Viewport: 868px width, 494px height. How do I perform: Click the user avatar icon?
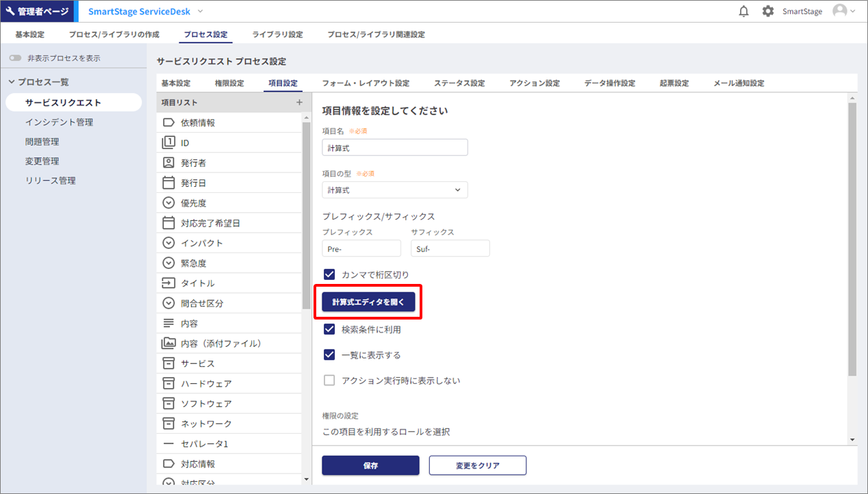[x=839, y=11]
